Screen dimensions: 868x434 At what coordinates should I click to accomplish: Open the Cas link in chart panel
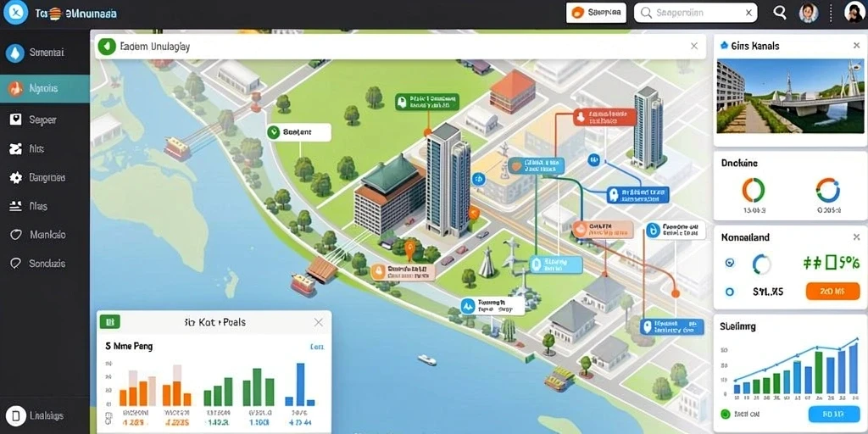coord(317,347)
